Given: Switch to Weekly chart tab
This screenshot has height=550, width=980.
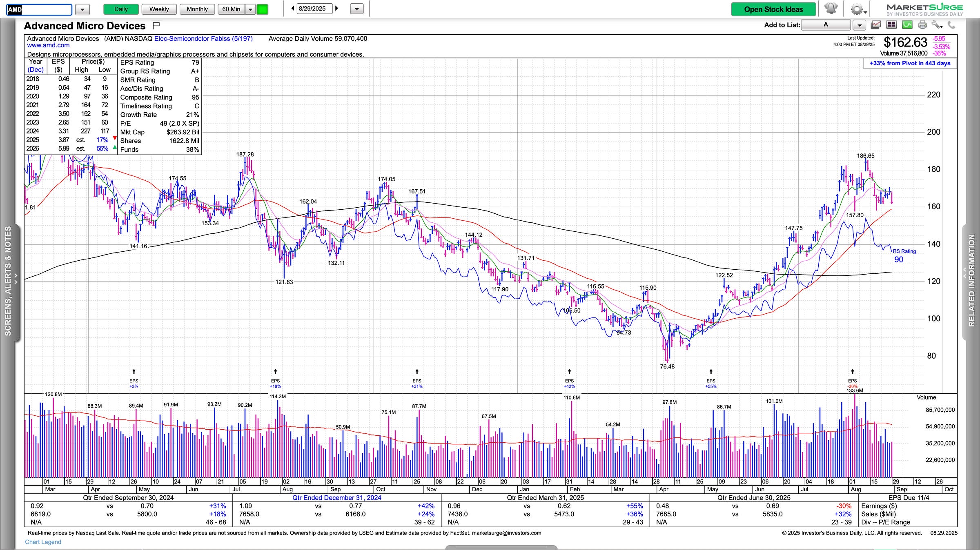Looking at the screenshot, I should point(159,9).
